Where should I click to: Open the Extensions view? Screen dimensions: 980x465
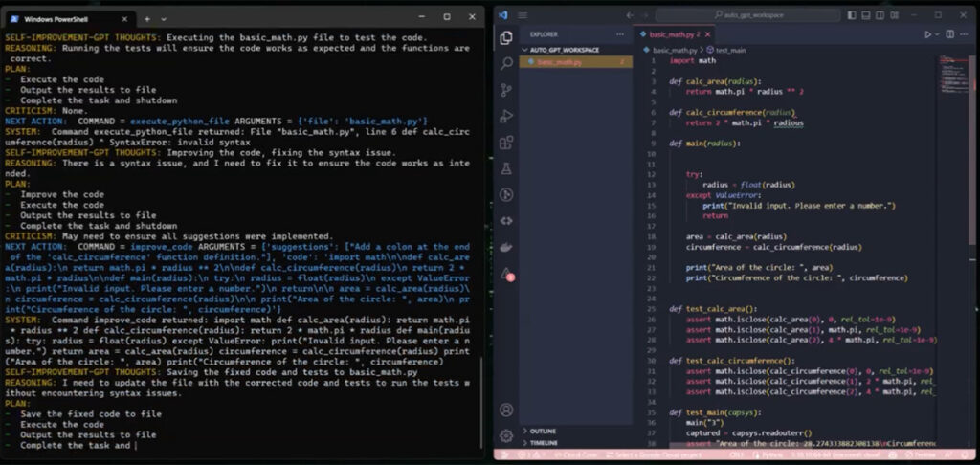506,143
